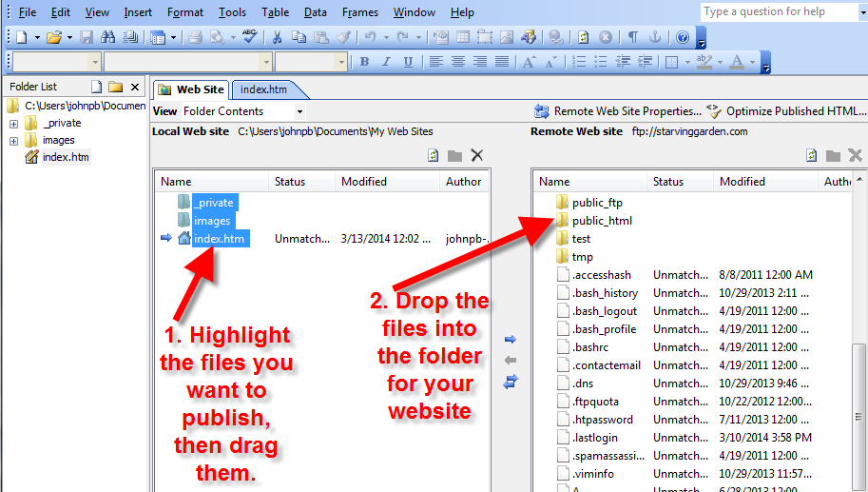Toggle Bold formatting

(x=364, y=63)
